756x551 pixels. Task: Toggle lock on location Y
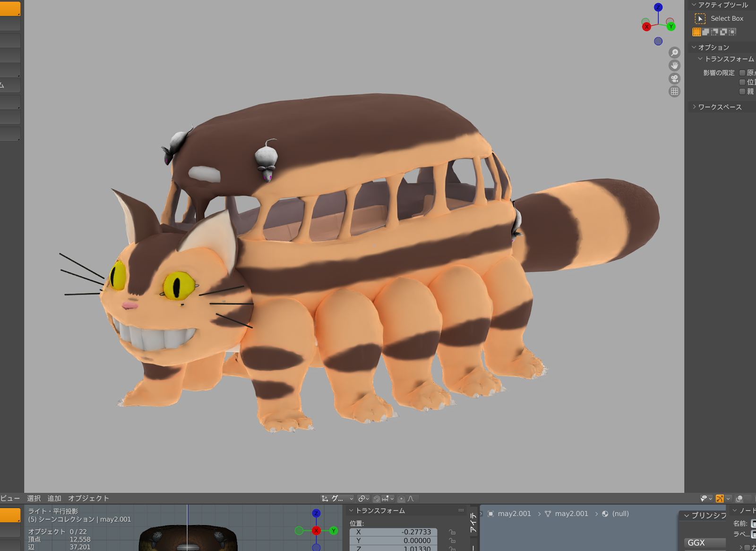pyautogui.click(x=452, y=541)
